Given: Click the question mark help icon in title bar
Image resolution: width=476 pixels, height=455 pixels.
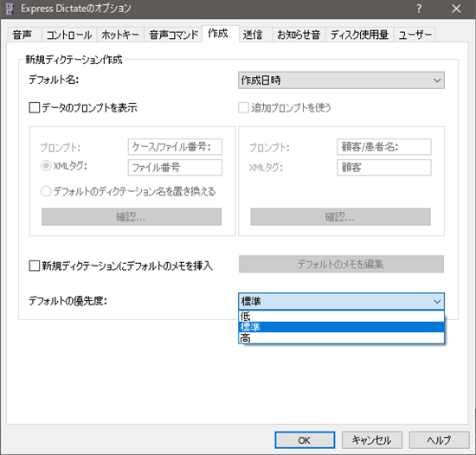Looking at the screenshot, I should coord(419,9).
